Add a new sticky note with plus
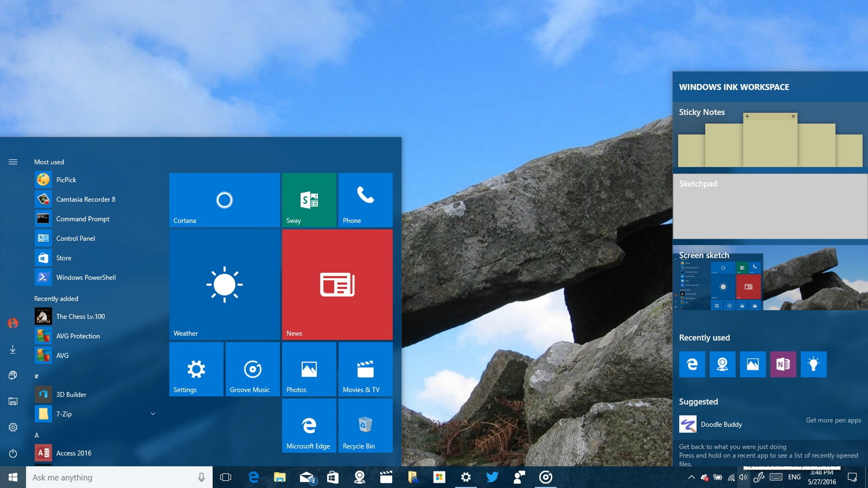Screen dimensions: 868x488 [747, 116]
